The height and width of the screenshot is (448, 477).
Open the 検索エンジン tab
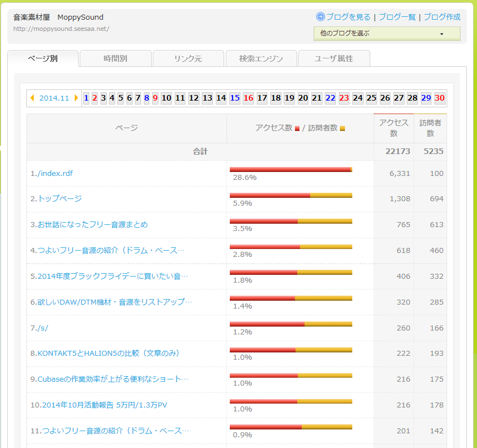point(261,58)
